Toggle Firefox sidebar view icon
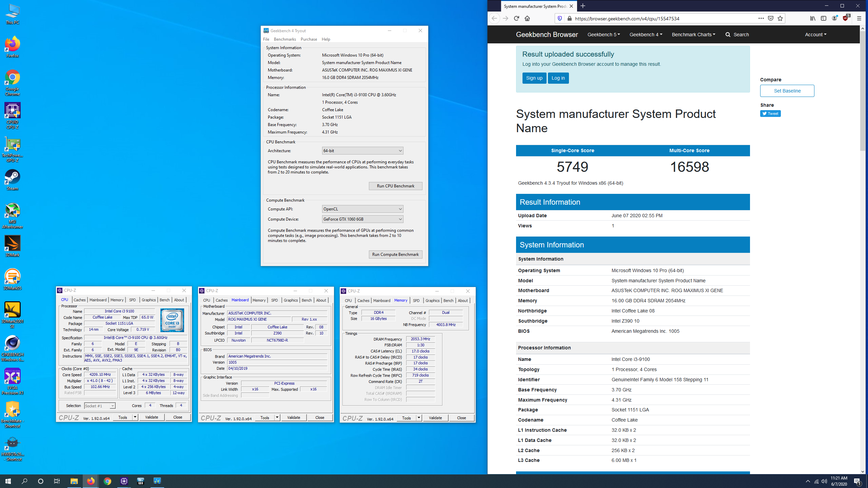The image size is (868, 488). (x=824, y=18)
